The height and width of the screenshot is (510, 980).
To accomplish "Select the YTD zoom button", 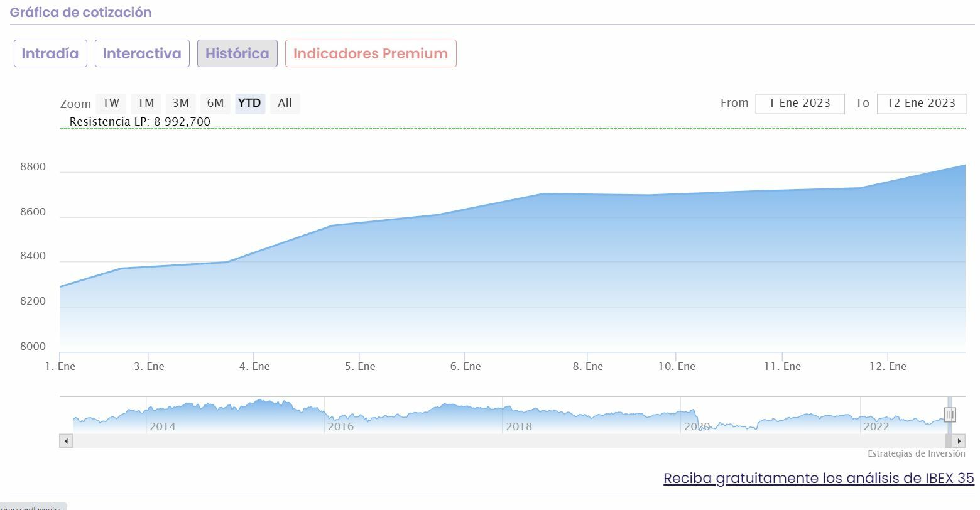I will 249,103.
